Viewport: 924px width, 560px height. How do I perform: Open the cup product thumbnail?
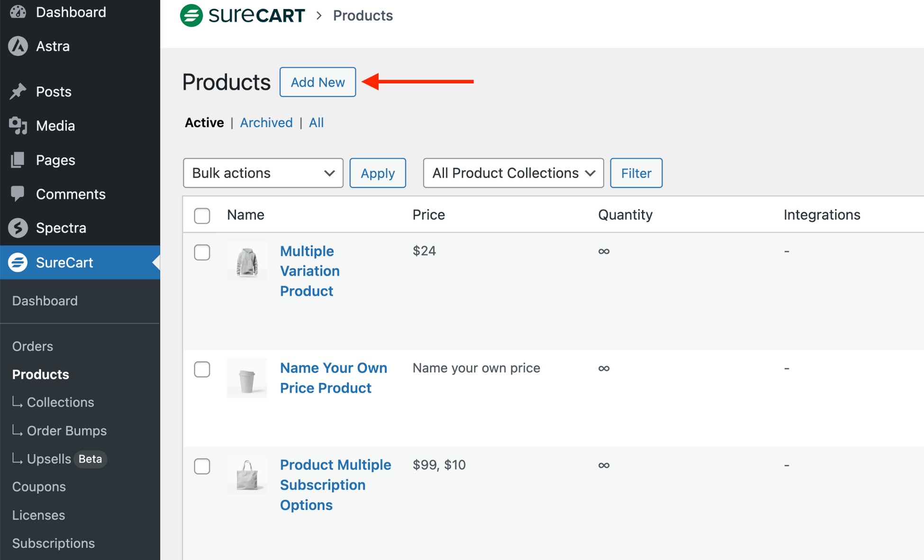click(x=247, y=378)
